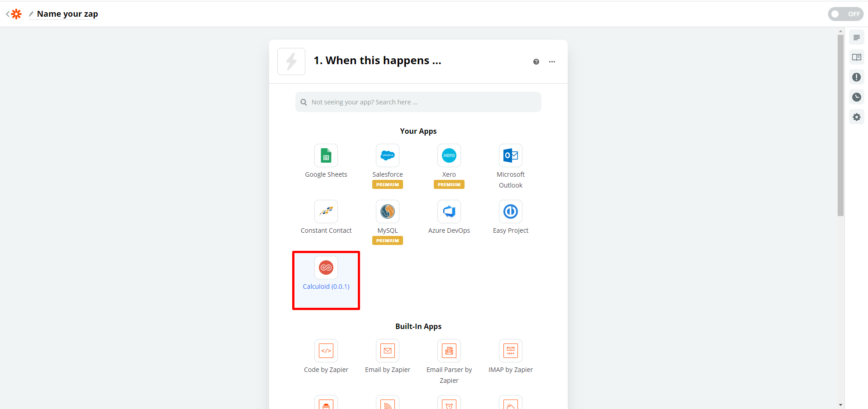Select the Constant Contact app icon
Image resolution: width=868 pixels, height=409 pixels.
tap(326, 212)
